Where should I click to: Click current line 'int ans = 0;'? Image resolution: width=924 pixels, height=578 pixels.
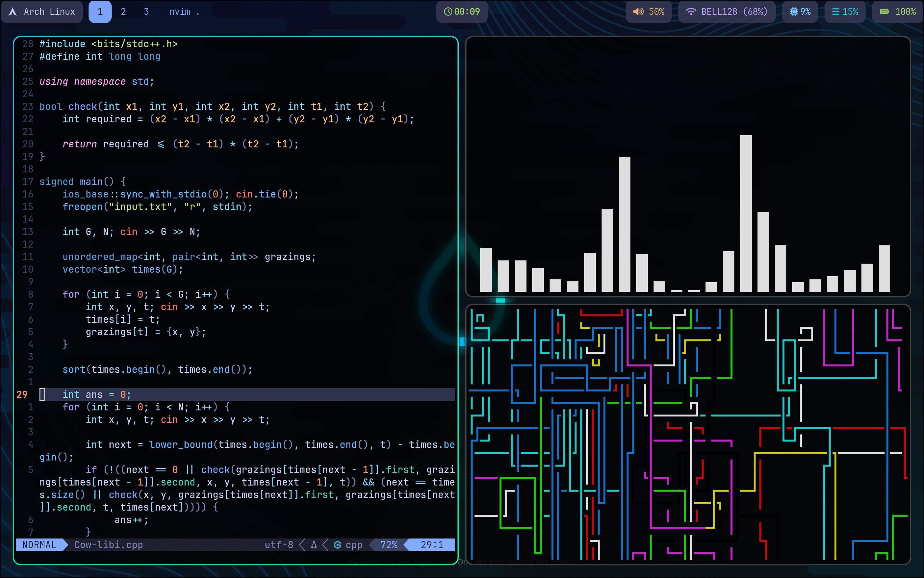97,395
